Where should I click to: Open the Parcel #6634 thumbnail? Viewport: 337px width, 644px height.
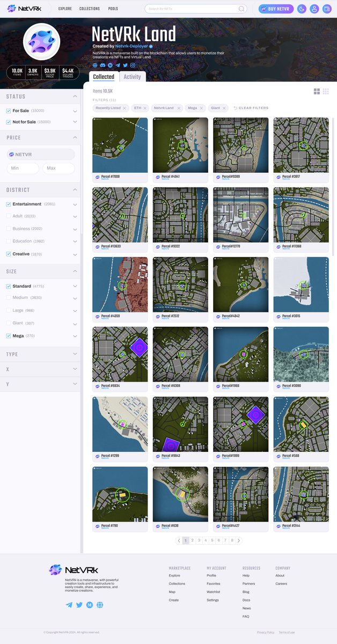pos(120,355)
